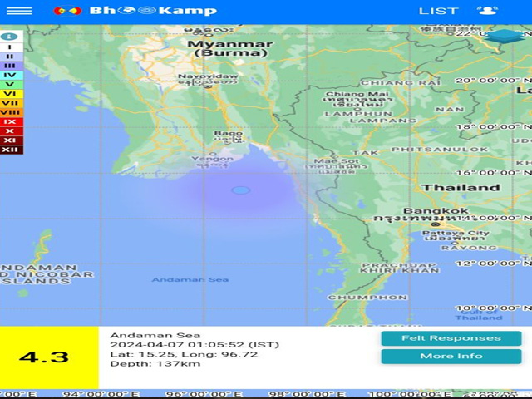Click the 16° 00' 00" N latitude label
Viewport: 532px width, 399px height.
493,173
